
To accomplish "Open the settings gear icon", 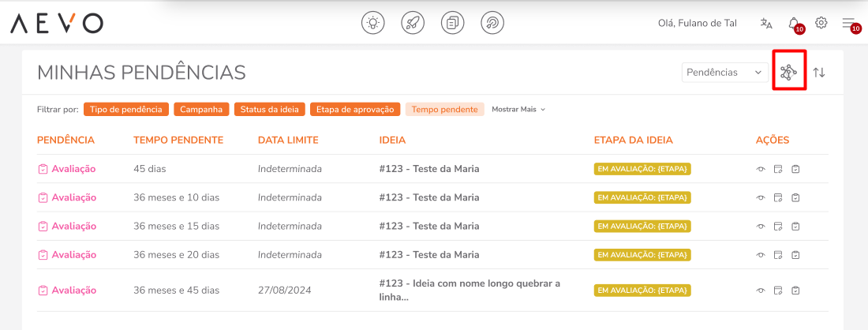I will pos(821,23).
